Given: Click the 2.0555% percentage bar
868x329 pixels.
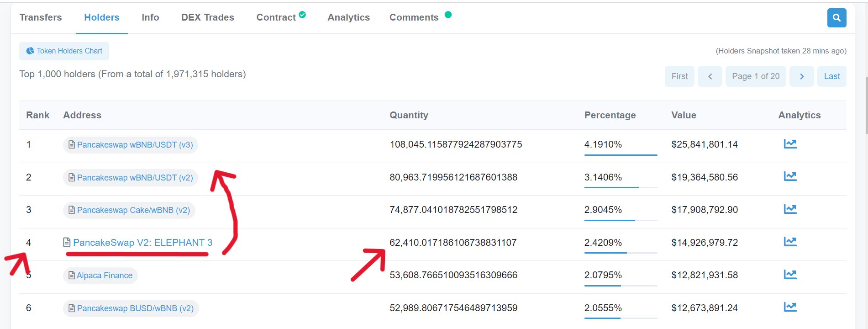Looking at the screenshot, I should pos(621,318).
